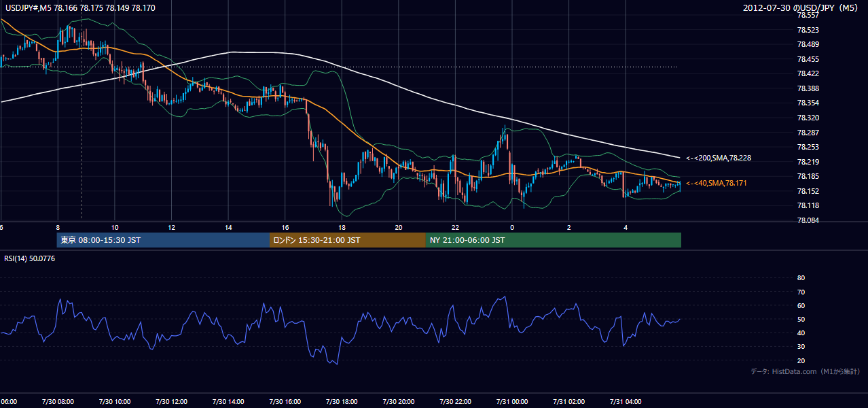The image size is (868, 408).
Task: Click the 40 SMA 78.171 label
Action: click(x=717, y=183)
